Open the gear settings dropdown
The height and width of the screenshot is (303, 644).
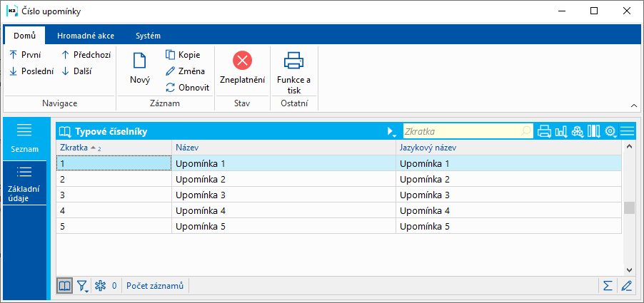click(x=610, y=131)
